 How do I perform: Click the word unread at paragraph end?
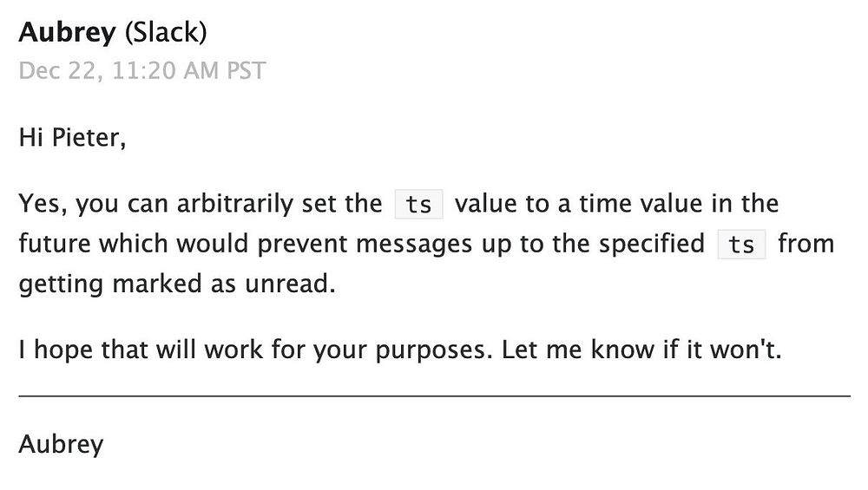(290, 284)
